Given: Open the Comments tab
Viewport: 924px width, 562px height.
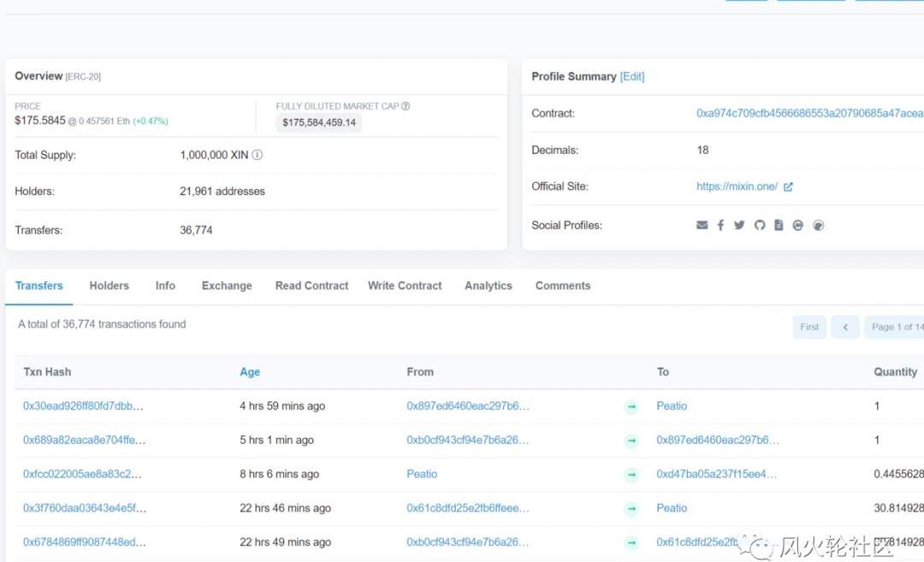Looking at the screenshot, I should point(563,286).
